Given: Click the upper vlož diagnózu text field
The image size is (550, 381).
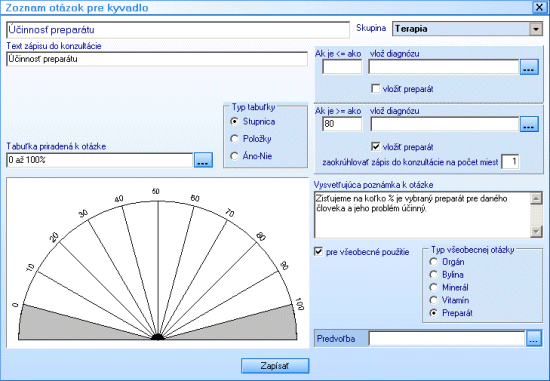Looking at the screenshot, I should click(444, 67).
